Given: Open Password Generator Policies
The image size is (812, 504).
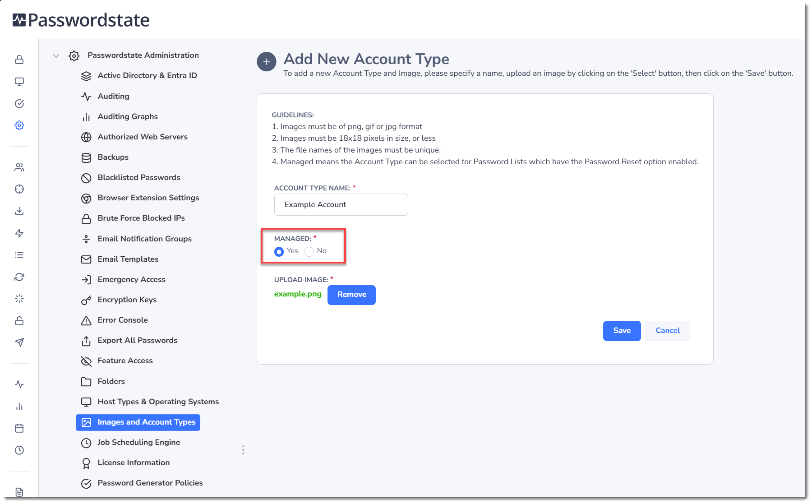Looking at the screenshot, I should pyautogui.click(x=150, y=483).
